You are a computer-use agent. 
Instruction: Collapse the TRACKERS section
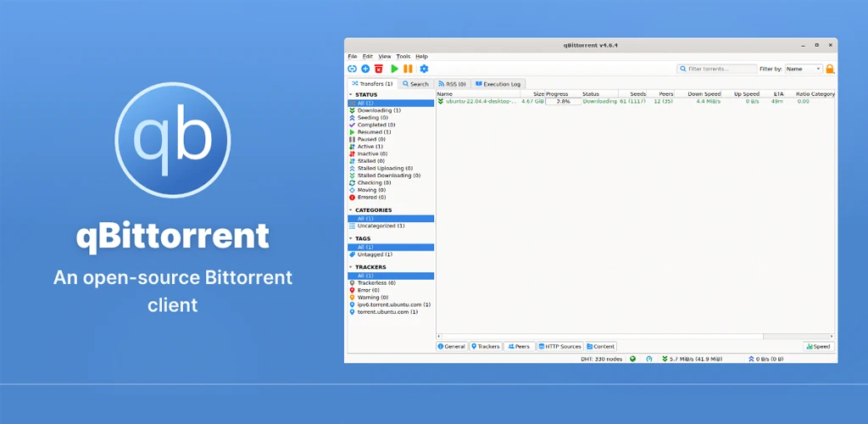pyautogui.click(x=350, y=267)
